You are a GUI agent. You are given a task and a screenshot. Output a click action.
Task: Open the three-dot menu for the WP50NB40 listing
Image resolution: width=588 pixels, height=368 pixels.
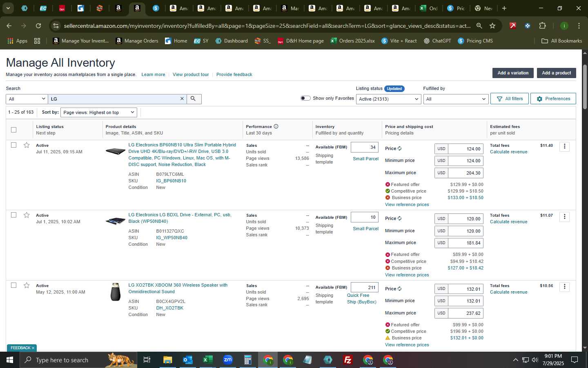(x=564, y=217)
